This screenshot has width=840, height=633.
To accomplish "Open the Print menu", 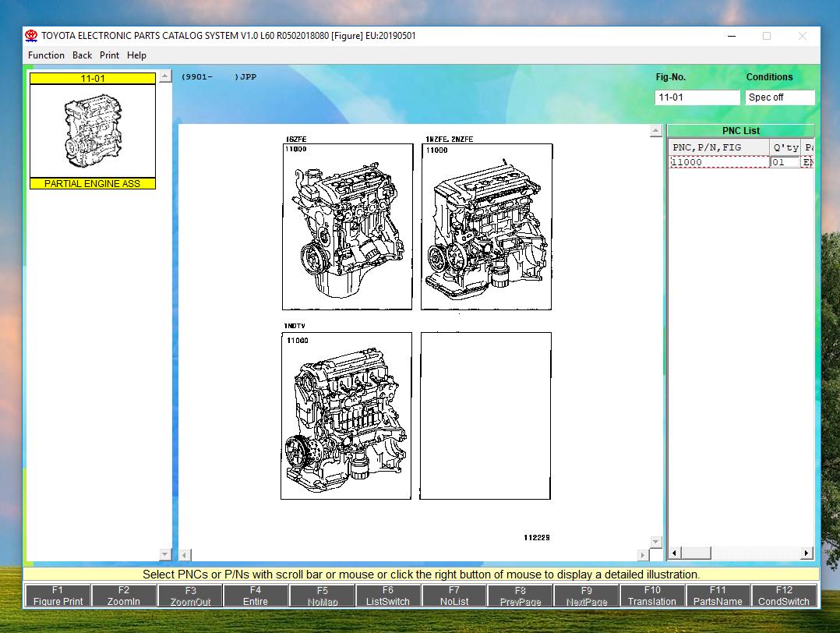I will pos(110,55).
